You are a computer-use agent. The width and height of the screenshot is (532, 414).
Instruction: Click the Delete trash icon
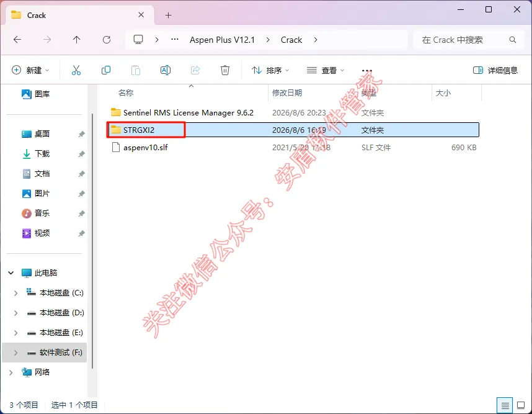click(225, 70)
